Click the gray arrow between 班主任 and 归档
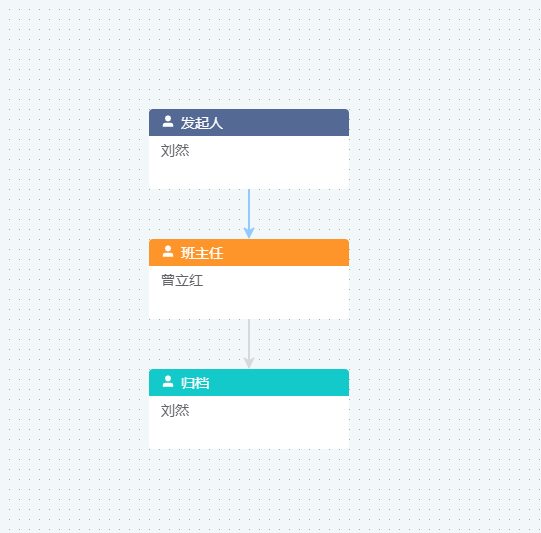 [249, 344]
